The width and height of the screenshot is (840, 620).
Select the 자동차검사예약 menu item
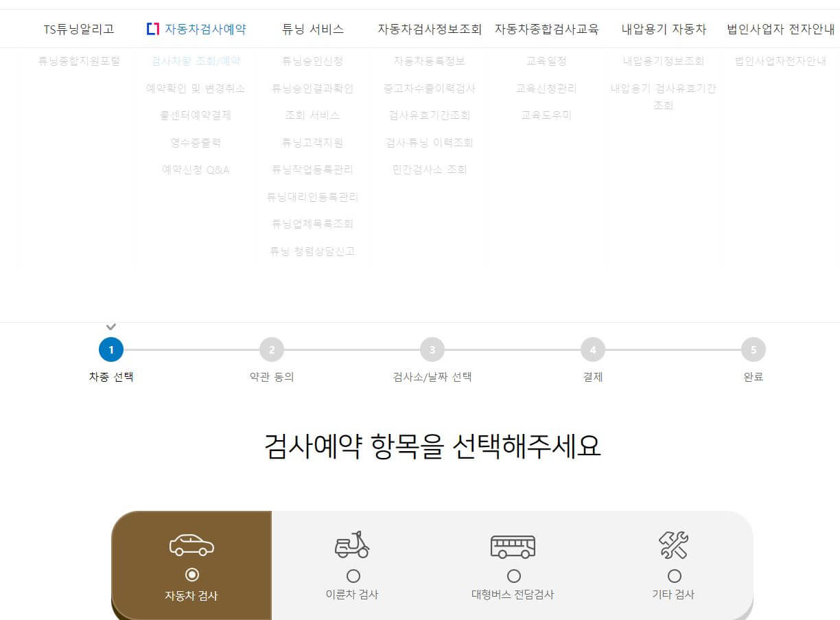coord(203,28)
